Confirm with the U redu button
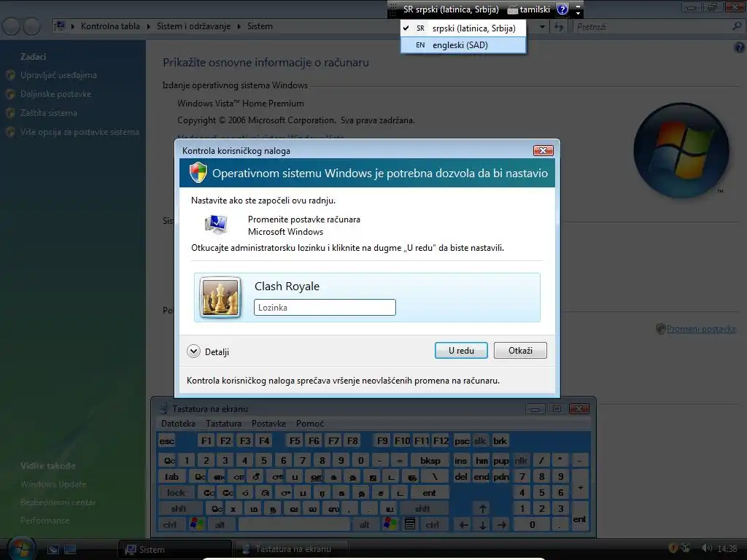747x560 pixels. [461, 351]
